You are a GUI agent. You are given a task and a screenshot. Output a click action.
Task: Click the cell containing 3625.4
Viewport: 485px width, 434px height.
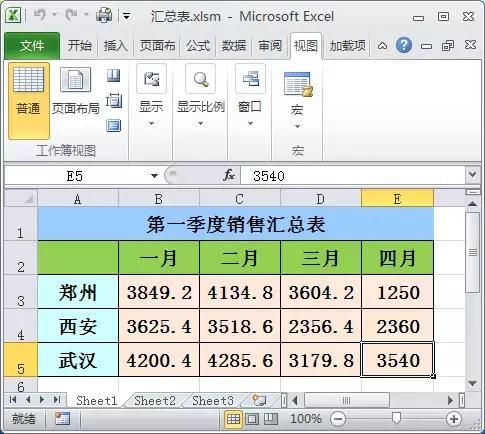[159, 326]
